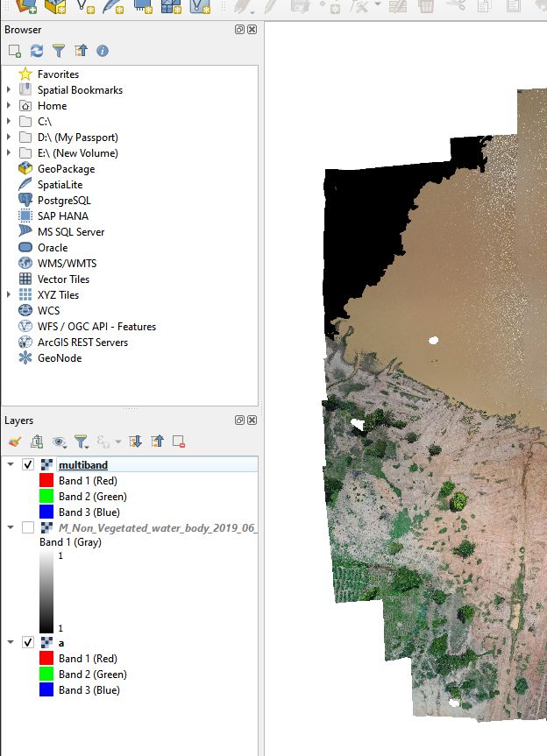Toggle visibility of the multiband layer
The width and height of the screenshot is (547, 756).
(x=28, y=464)
